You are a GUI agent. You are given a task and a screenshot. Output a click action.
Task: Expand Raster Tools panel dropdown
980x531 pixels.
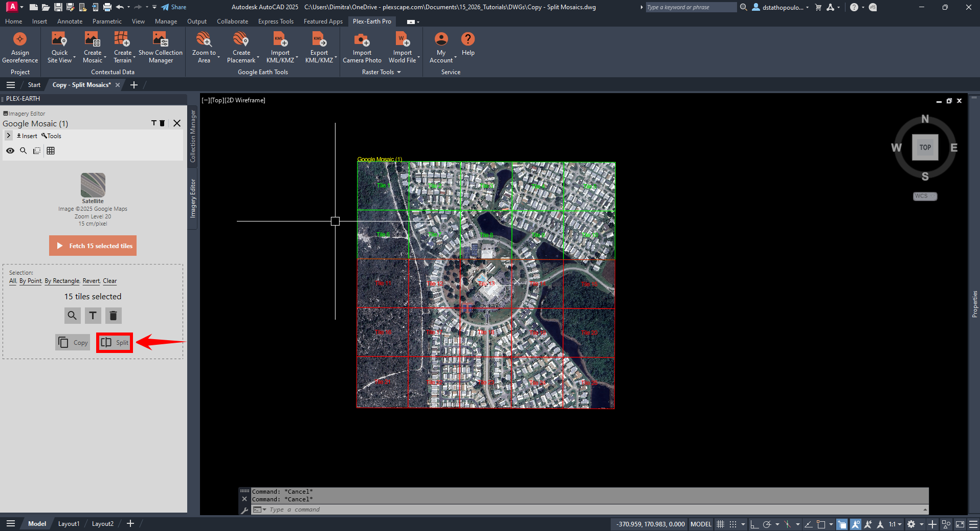tap(381, 72)
